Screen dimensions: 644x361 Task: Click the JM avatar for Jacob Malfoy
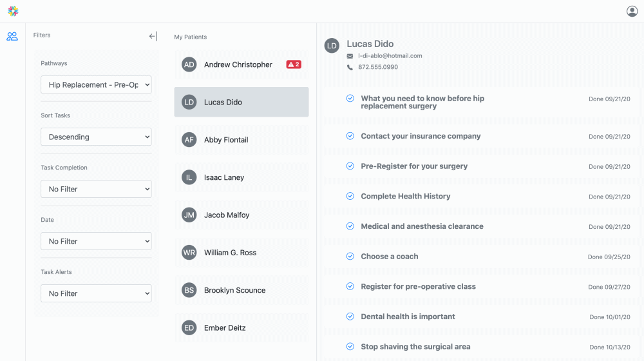tap(189, 215)
